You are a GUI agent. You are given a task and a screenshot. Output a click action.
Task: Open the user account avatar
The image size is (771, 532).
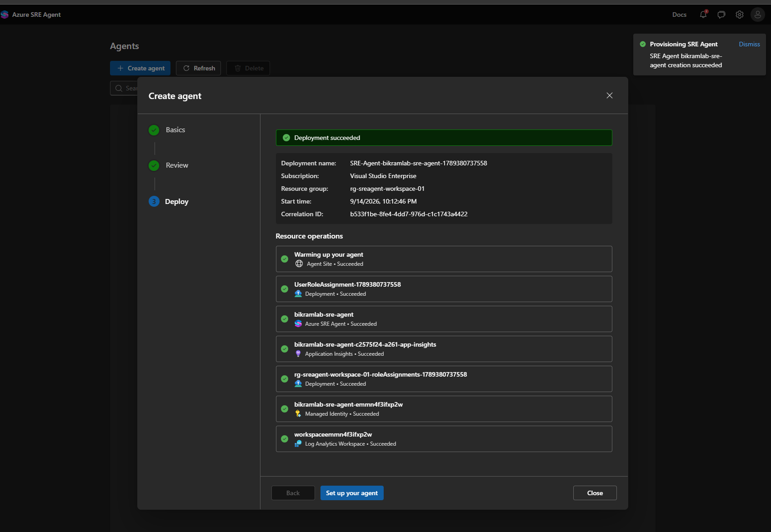click(x=758, y=15)
